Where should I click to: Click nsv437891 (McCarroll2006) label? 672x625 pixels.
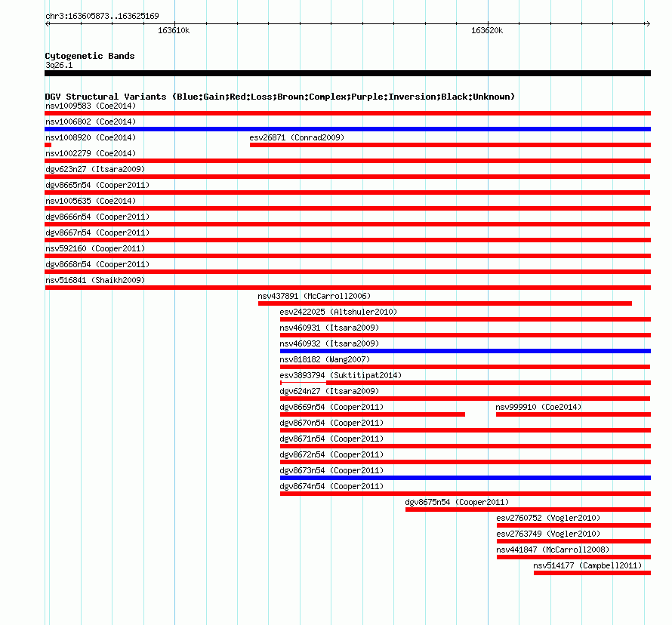(314, 296)
